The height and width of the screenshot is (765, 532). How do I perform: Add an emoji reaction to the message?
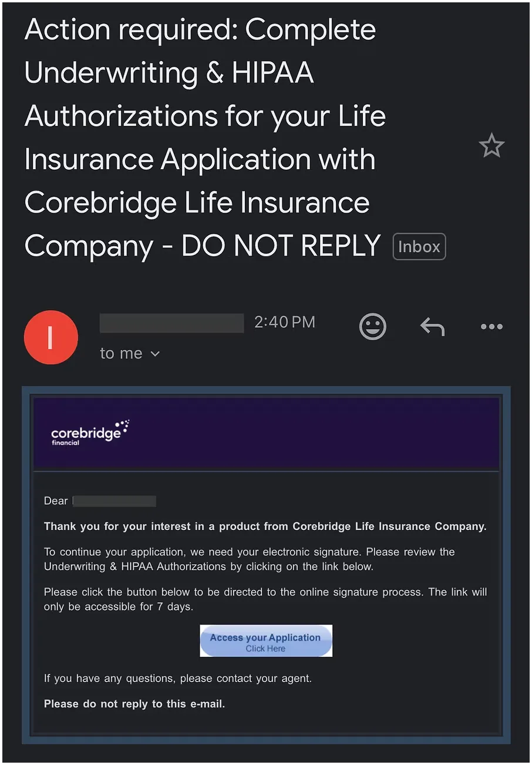pos(373,327)
